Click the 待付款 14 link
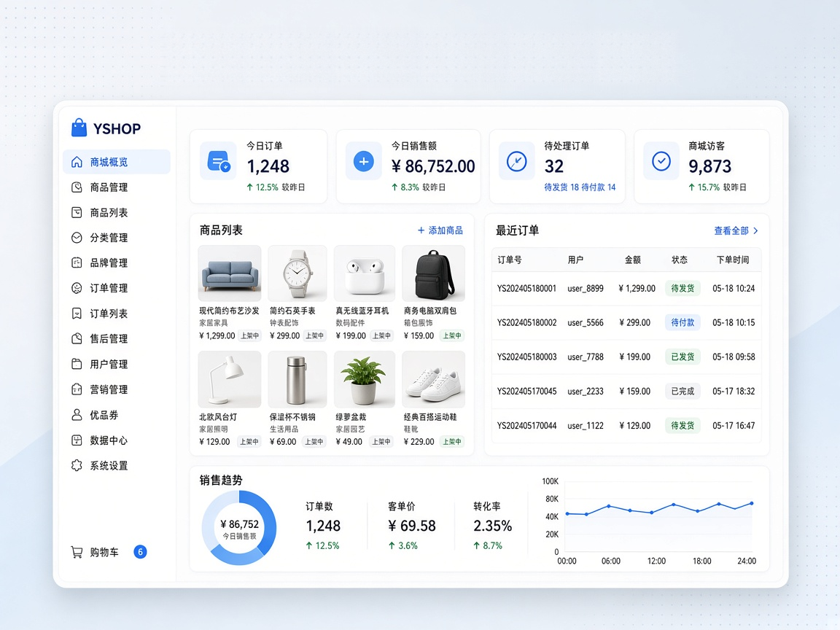The width and height of the screenshot is (840, 630). point(599,187)
